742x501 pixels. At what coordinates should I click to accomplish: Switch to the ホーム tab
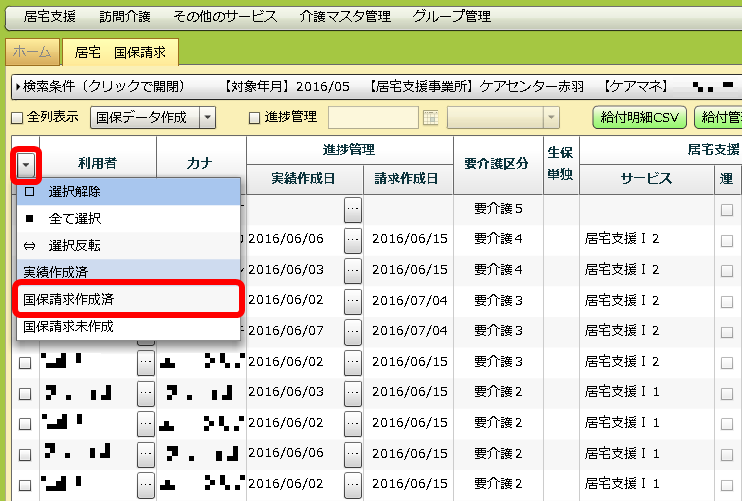[32, 51]
